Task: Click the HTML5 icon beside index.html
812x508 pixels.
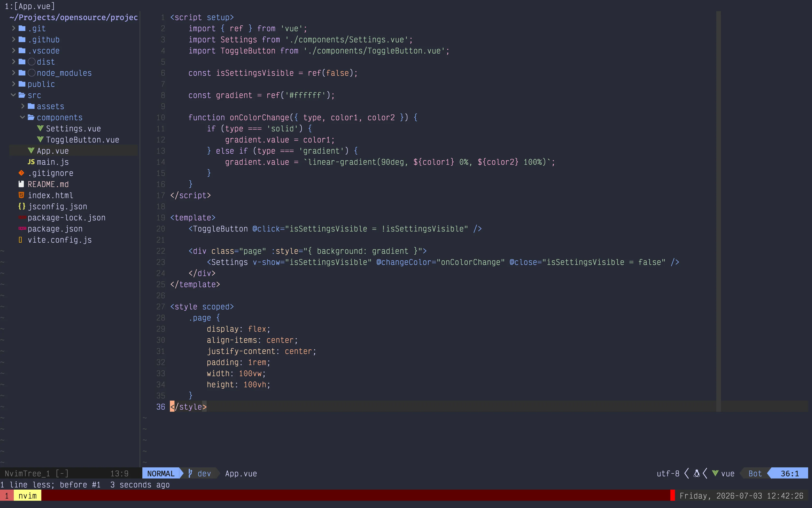Action: tap(22, 195)
